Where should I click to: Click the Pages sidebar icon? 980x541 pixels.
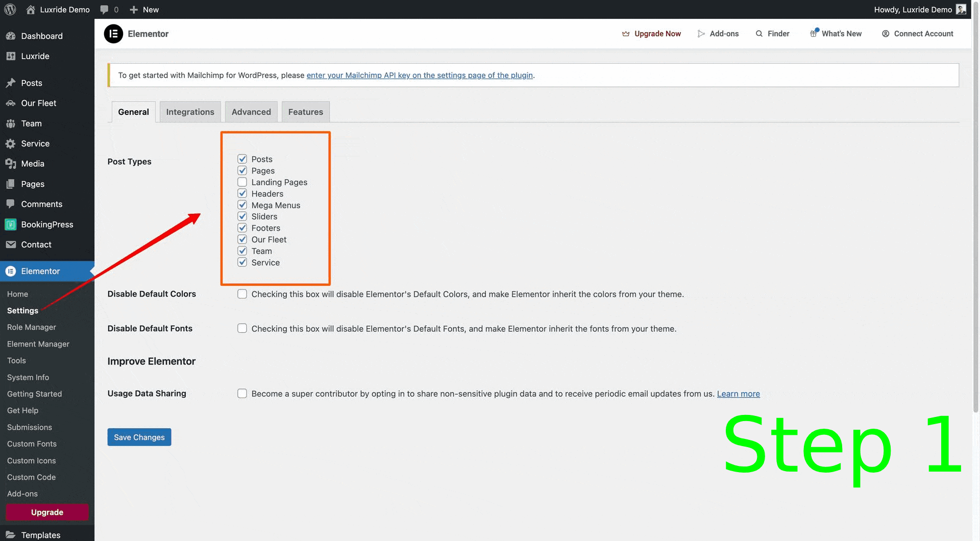11,184
